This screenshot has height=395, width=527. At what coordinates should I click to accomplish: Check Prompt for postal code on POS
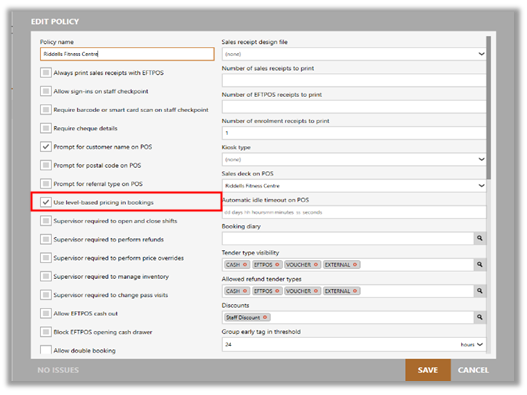click(46, 165)
